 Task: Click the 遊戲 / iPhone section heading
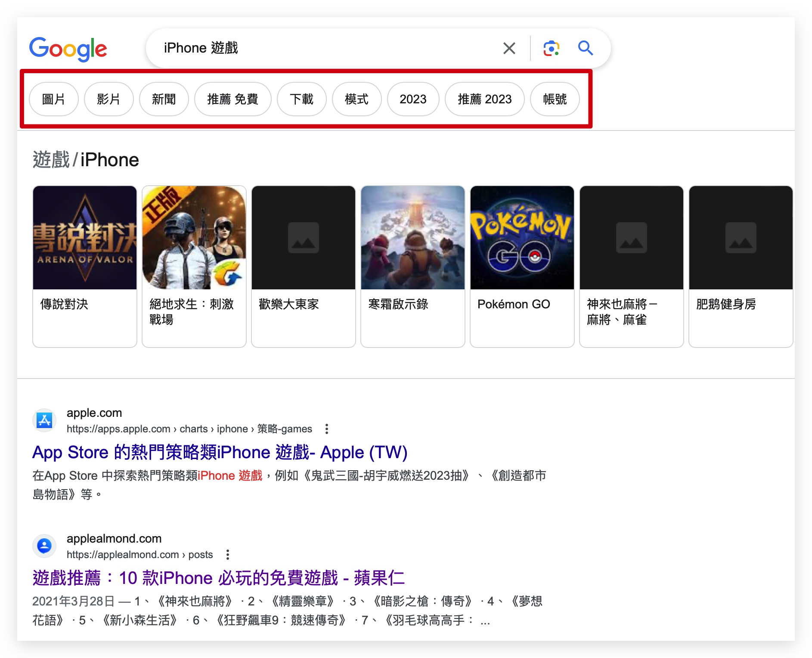tap(86, 160)
